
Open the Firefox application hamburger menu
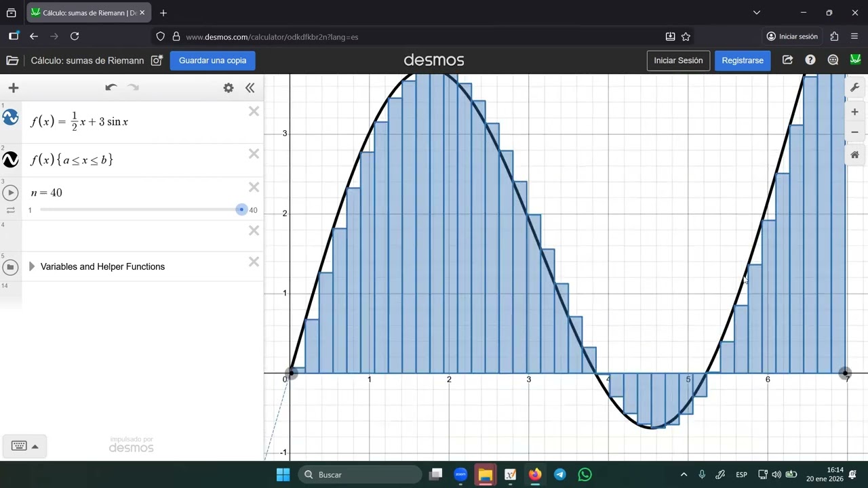pos(854,36)
